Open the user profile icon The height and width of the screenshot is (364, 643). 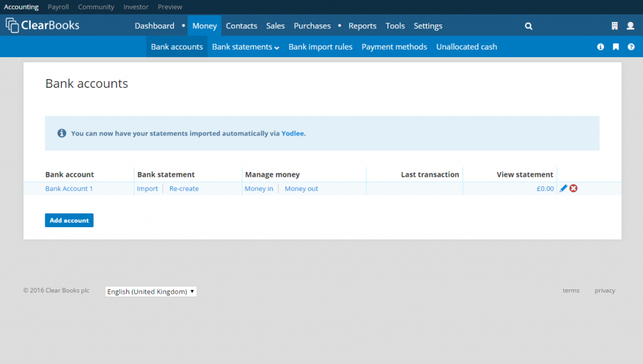click(630, 26)
